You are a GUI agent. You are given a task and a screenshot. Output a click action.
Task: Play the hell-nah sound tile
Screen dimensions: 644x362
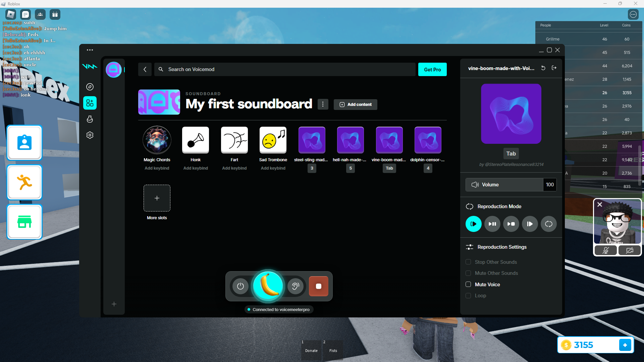[x=351, y=140]
